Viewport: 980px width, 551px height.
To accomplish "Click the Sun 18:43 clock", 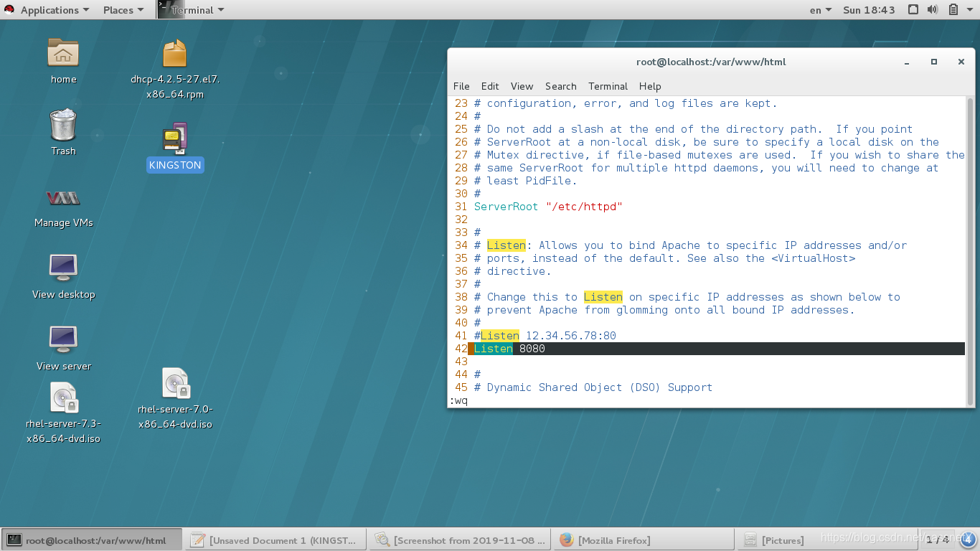I will click(x=869, y=10).
